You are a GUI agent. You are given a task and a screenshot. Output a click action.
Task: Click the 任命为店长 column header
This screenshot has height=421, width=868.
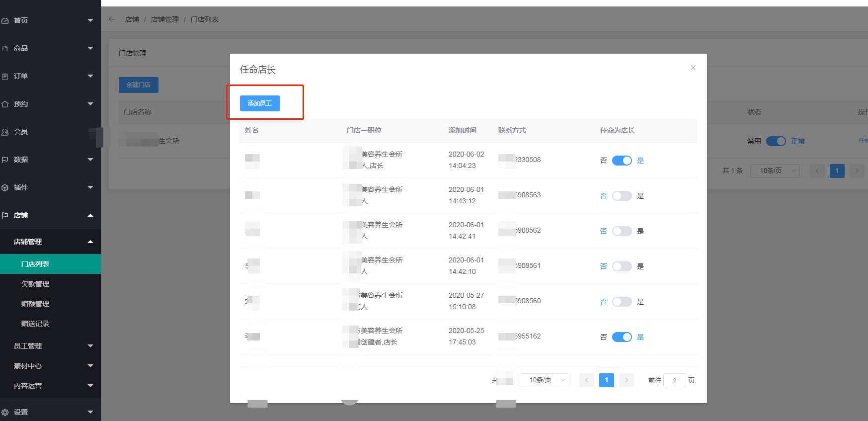pos(617,130)
